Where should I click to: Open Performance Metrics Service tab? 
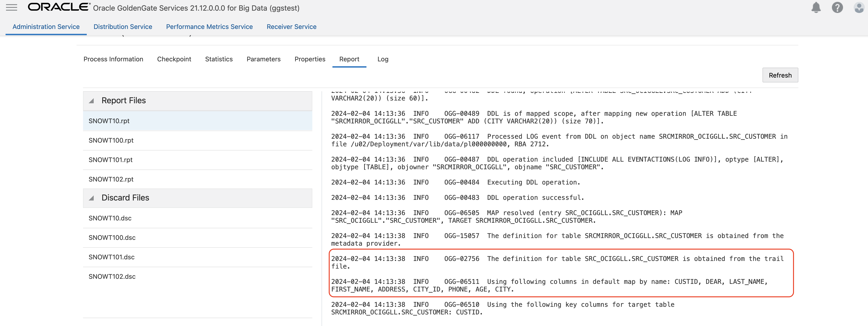[209, 27]
